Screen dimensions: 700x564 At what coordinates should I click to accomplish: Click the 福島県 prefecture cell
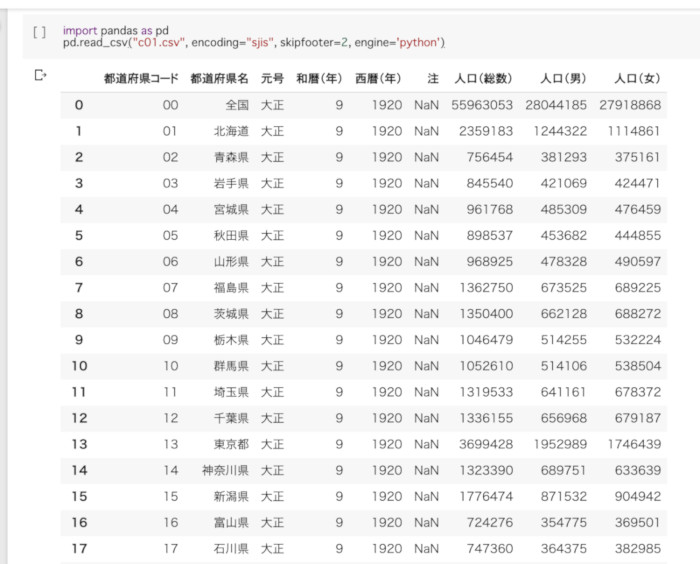point(231,288)
